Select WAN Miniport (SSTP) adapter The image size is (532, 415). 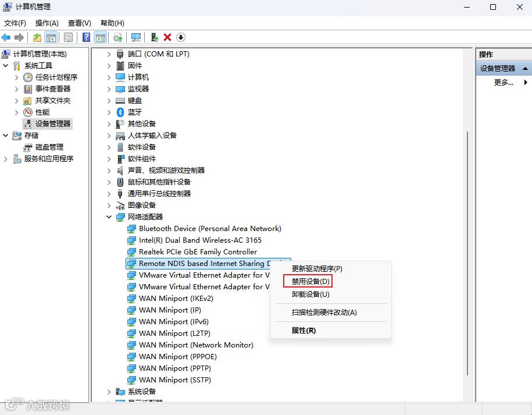click(x=175, y=380)
